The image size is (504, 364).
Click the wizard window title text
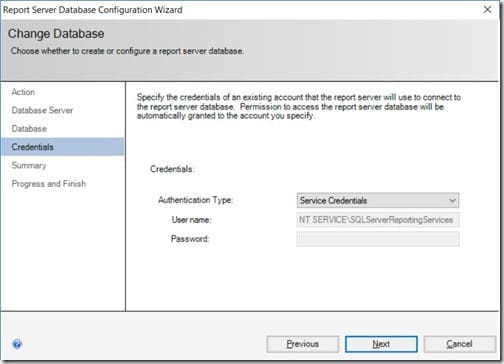[93, 10]
